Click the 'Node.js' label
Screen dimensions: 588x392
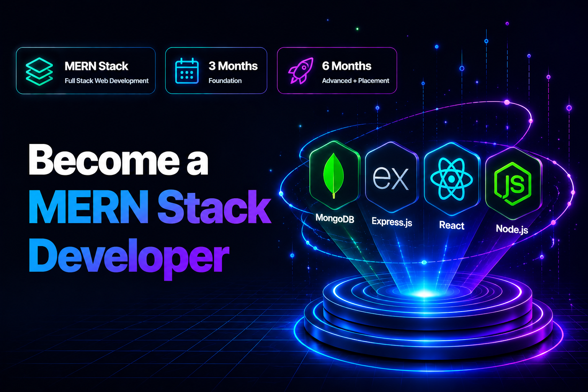pyautogui.click(x=512, y=229)
